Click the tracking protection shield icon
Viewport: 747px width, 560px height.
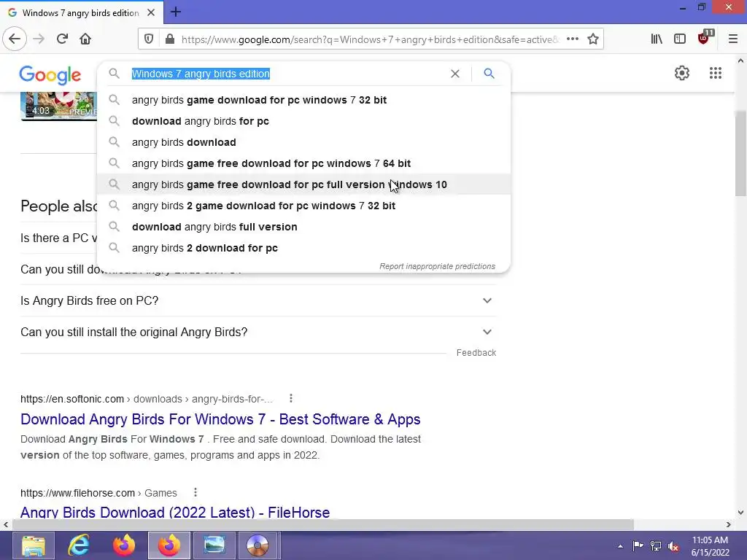149,39
